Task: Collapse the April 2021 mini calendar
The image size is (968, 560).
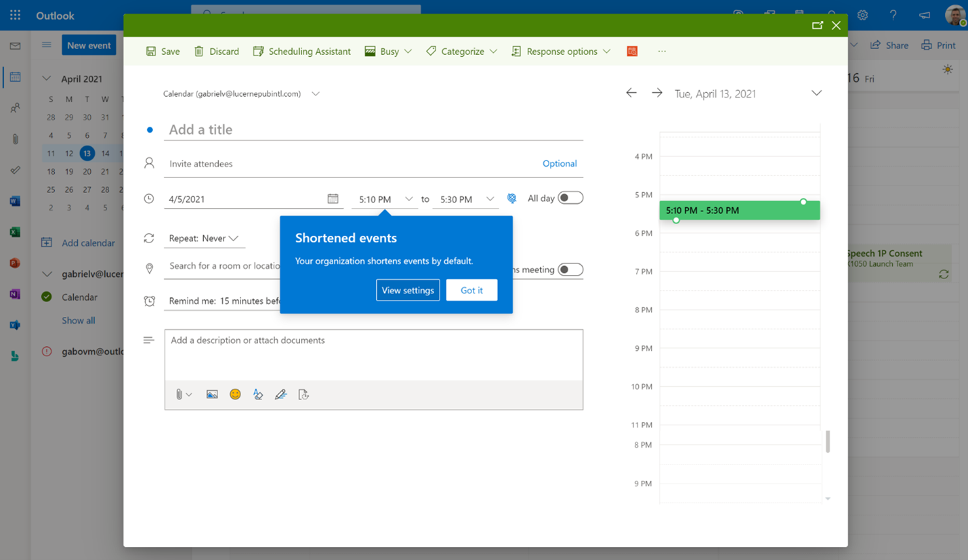Action: 46,78
